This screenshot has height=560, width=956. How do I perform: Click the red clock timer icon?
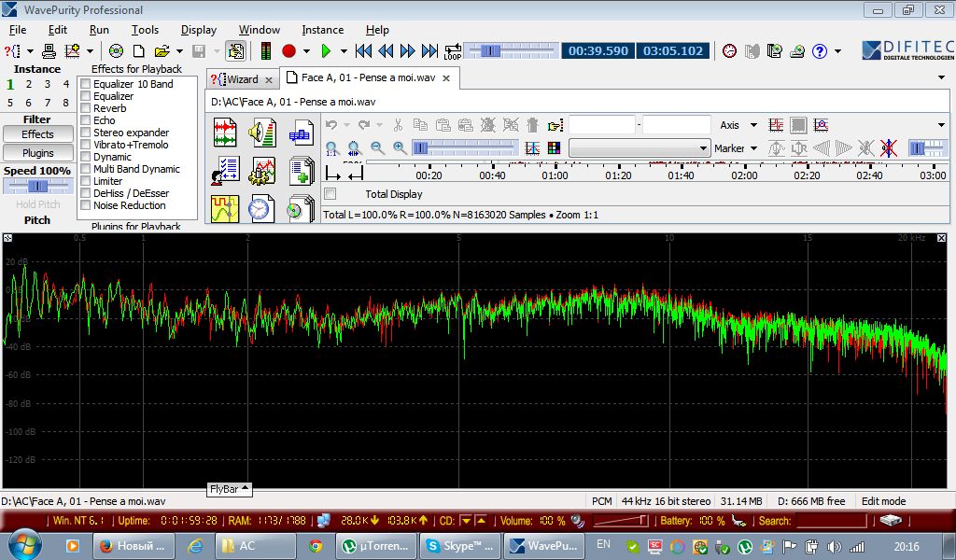point(729,51)
